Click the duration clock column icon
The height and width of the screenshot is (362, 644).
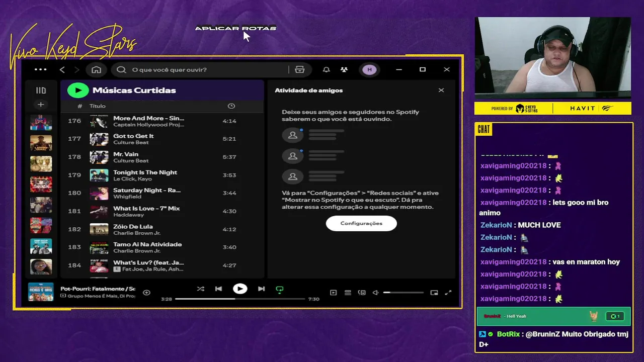click(231, 106)
